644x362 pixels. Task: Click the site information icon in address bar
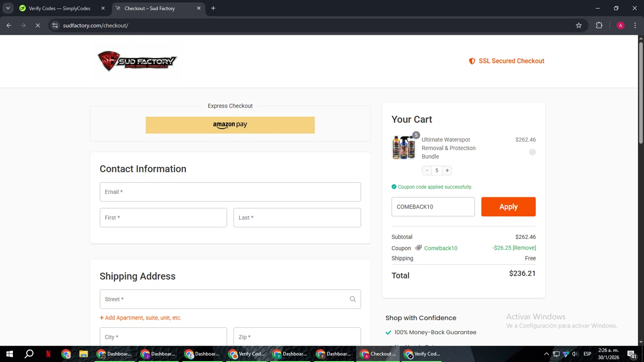coord(55,25)
